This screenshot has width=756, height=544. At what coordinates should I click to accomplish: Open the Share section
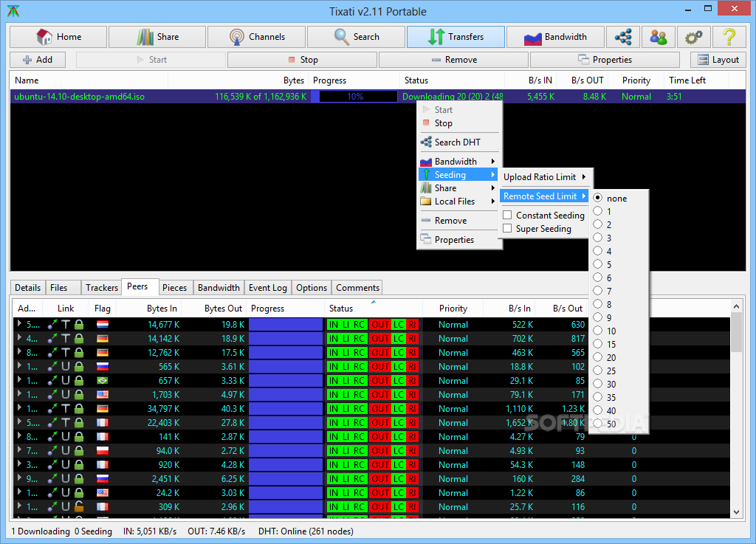pos(157,37)
